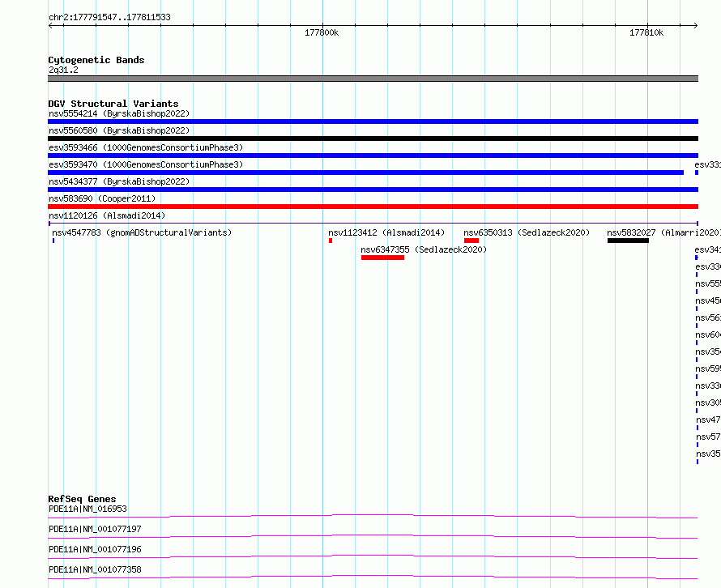Open the nsv4547783 (gnomADStructuralVariants) label
The width and height of the screenshot is (721, 588).
pos(142,232)
